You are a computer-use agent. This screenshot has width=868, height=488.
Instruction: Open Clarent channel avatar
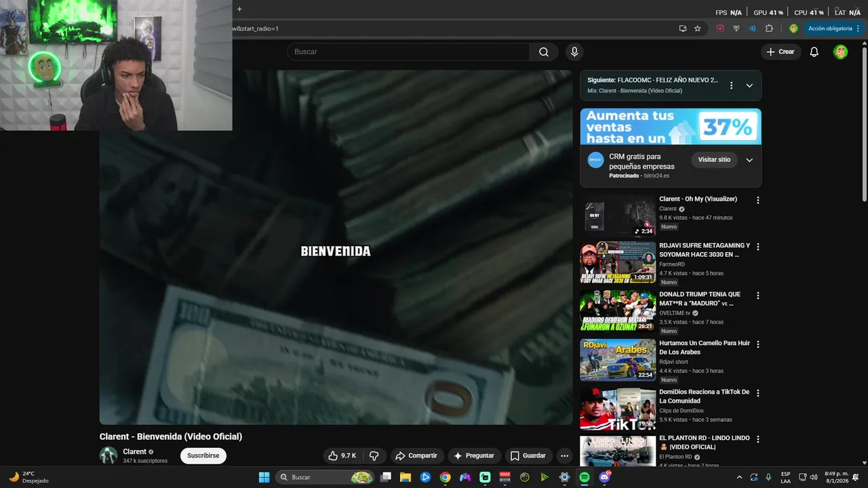click(x=108, y=455)
